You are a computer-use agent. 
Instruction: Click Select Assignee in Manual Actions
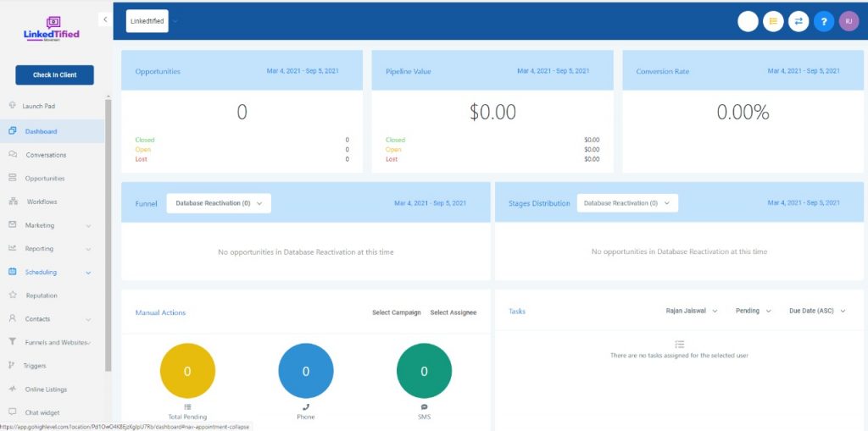453,312
